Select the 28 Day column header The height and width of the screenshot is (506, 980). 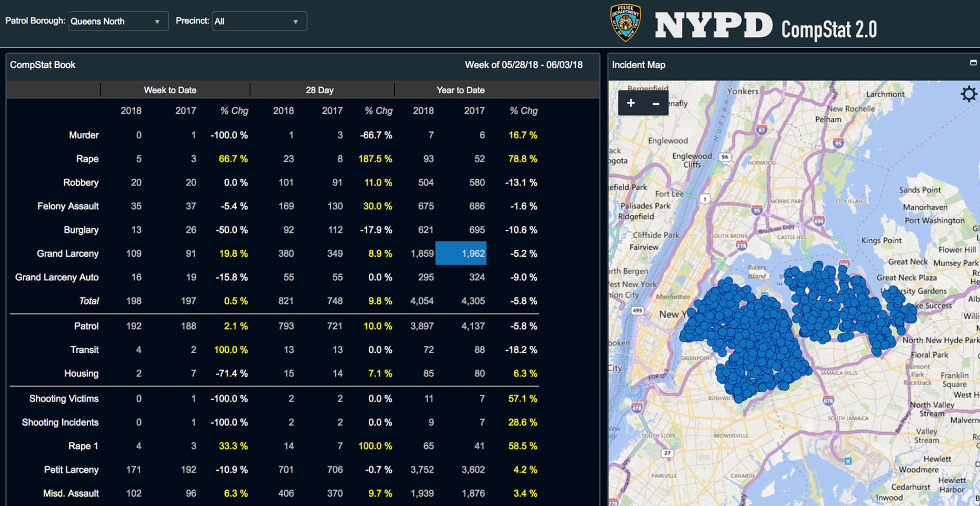[x=320, y=90]
